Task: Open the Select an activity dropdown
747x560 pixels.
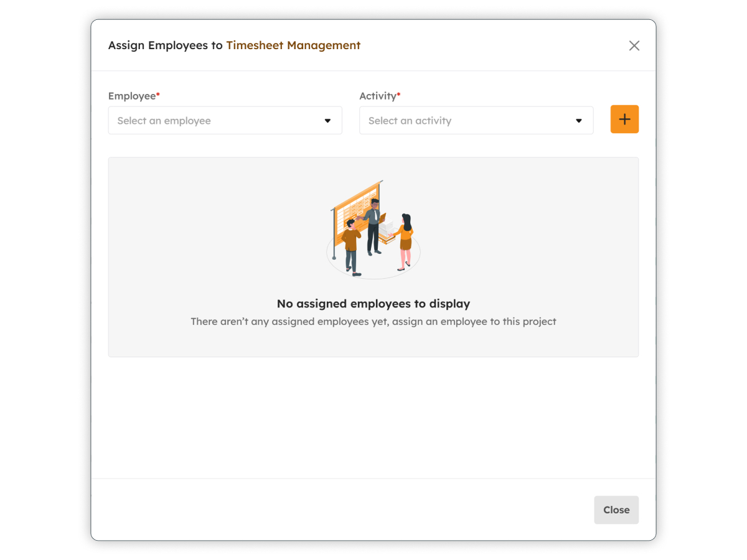Action: tap(476, 121)
